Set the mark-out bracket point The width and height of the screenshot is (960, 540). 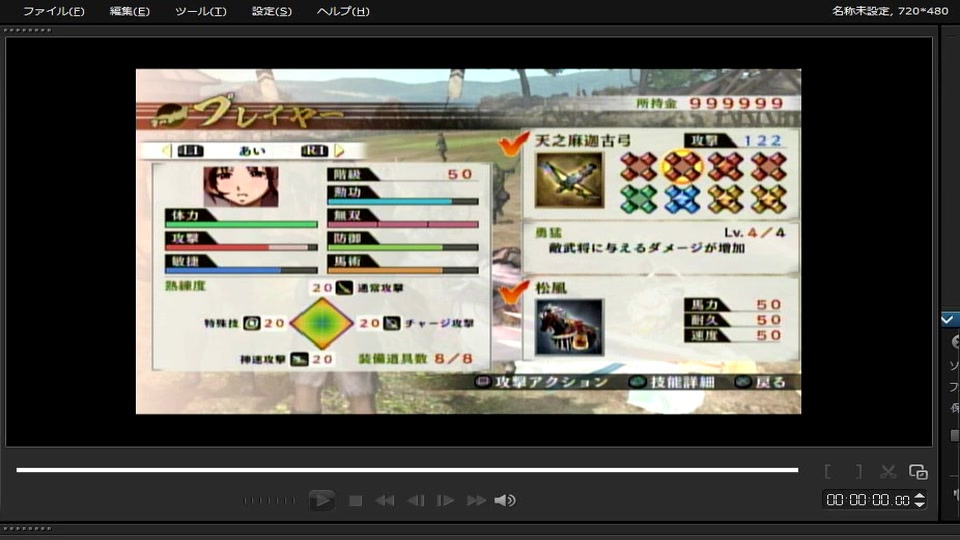point(858,471)
